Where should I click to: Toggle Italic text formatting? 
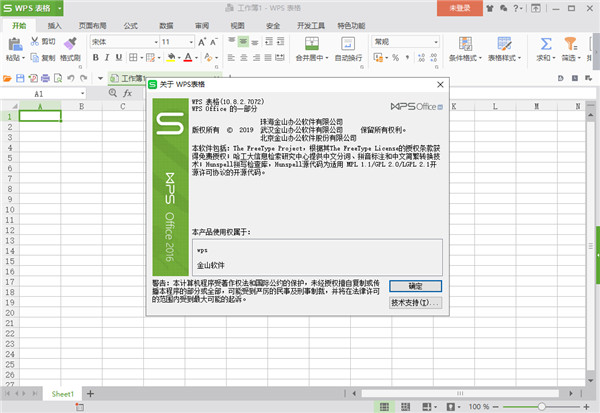click(110, 59)
